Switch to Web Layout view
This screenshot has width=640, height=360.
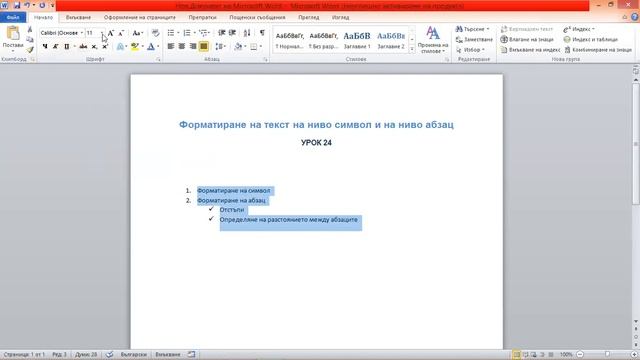[x=533, y=354]
